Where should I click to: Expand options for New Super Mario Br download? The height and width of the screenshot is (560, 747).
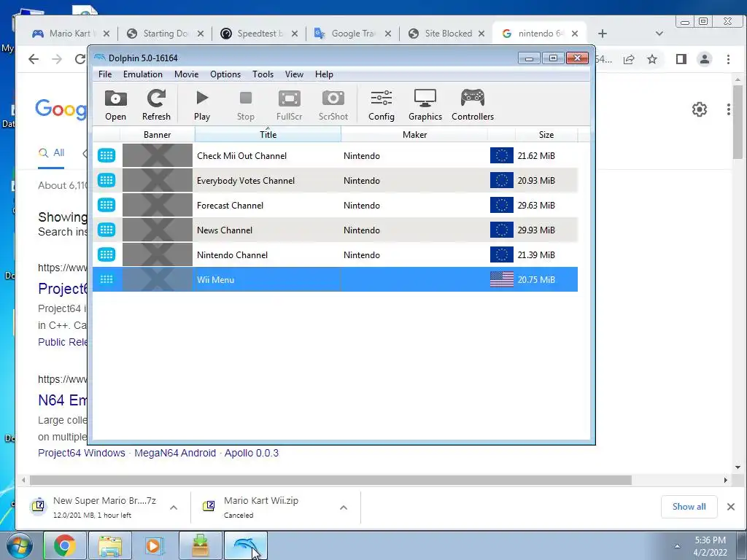(x=174, y=507)
